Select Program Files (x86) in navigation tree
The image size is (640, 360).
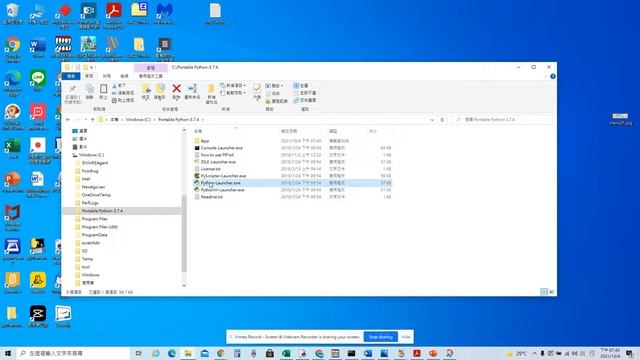pyautogui.click(x=100, y=227)
